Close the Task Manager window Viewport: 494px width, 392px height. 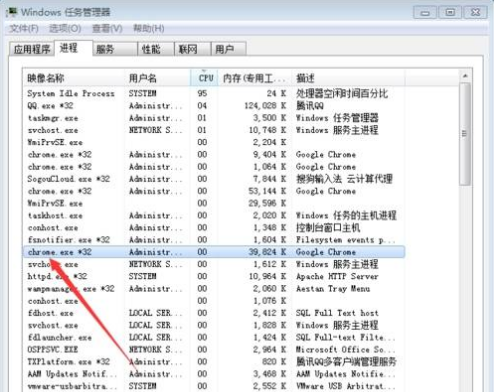tap(475, 13)
